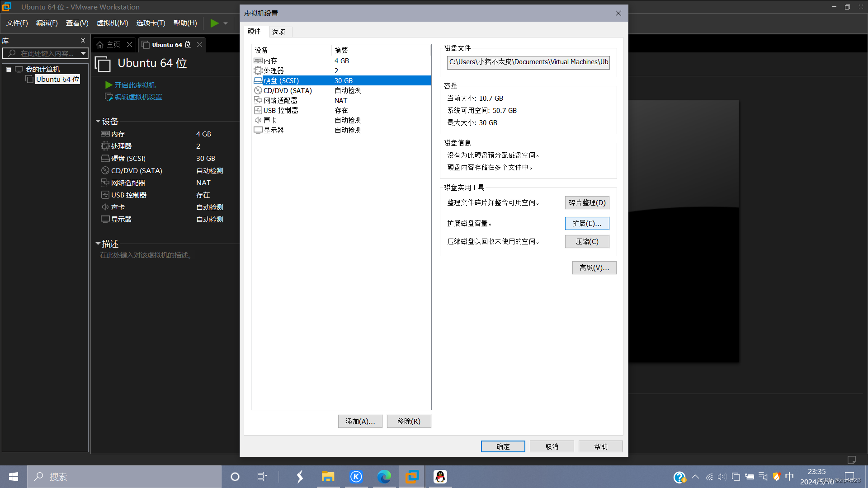This screenshot has width=868, height=488.
Task: Collapse the 我的计算机 tree node
Action: coord(9,70)
